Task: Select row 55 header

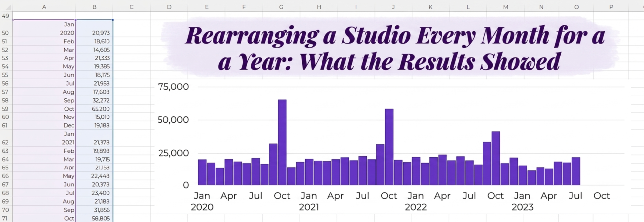Action: click(6, 75)
